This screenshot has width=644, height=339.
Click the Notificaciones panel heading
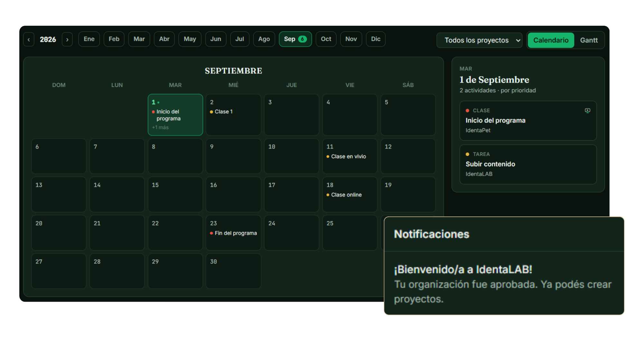coord(431,234)
